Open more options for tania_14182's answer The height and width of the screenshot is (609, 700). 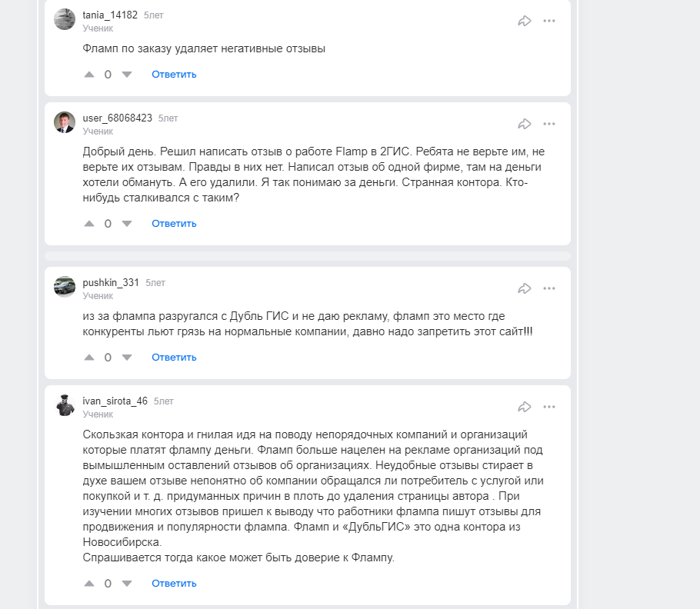549,21
